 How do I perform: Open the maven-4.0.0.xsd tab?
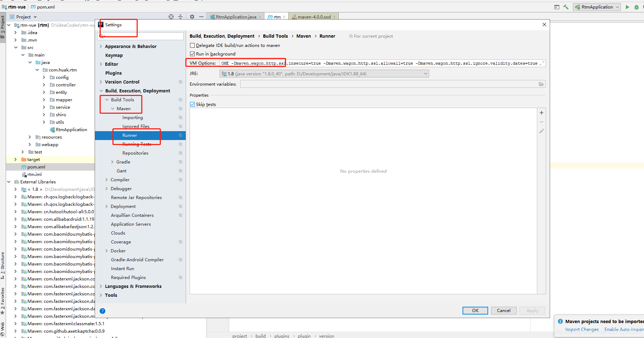click(313, 16)
